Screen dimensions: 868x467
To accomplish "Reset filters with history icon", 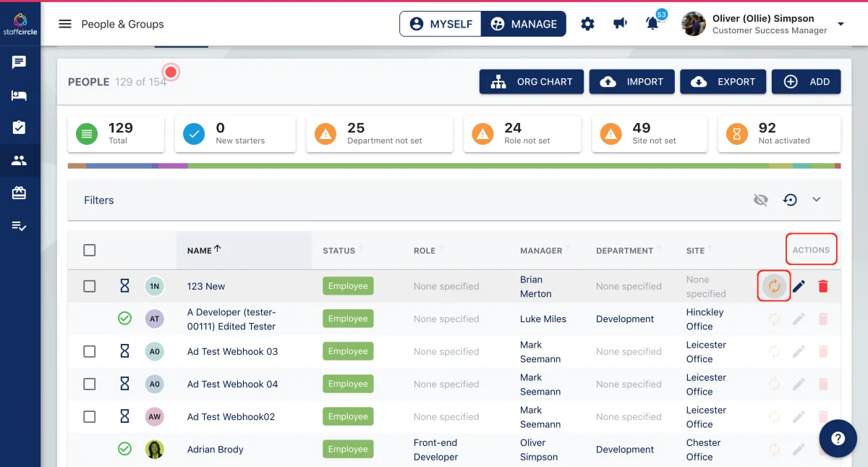I will 790,200.
